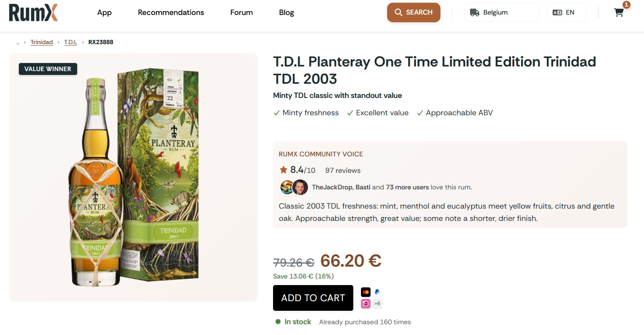Open the Planteray bottle product image
The width and height of the screenshot is (644, 335).
133,177
